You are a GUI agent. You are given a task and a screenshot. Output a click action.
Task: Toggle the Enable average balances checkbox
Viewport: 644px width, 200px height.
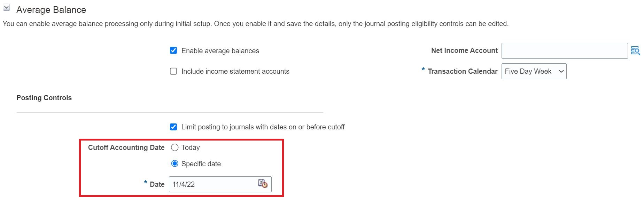(173, 51)
